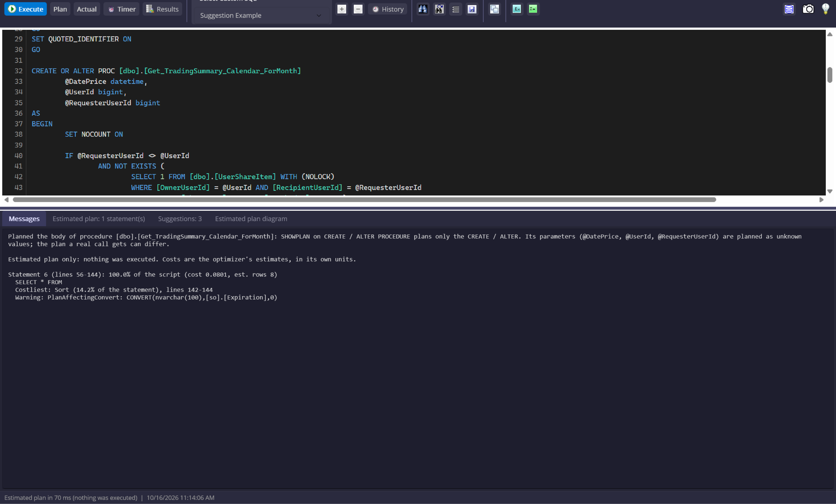Click line number 32 in the gutter
This screenshot has width=836, height=504.
18,71
